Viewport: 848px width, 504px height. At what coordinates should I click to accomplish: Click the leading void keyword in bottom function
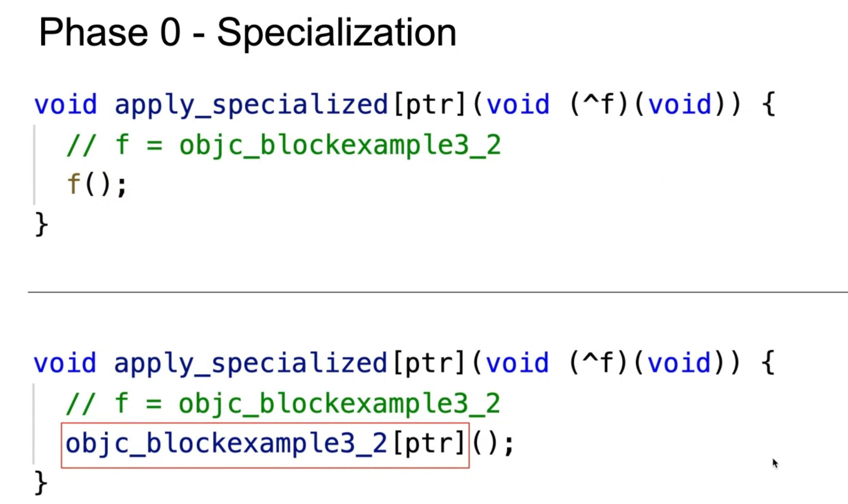(x=65, y=362)
